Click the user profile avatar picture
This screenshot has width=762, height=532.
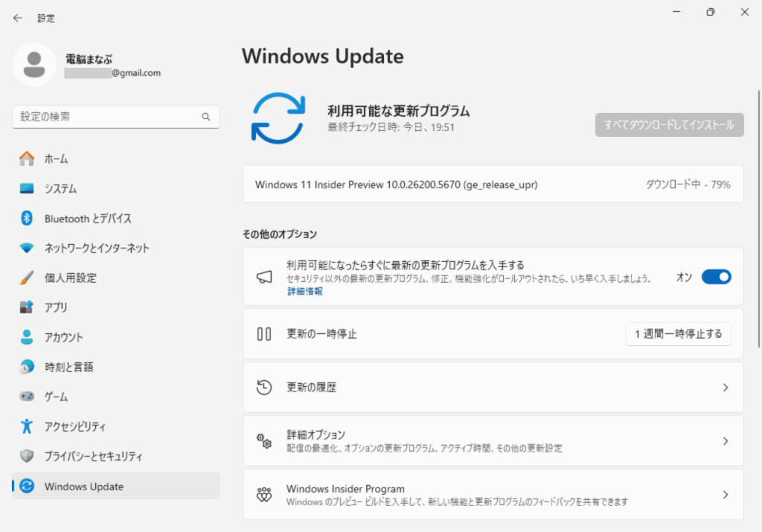34,65
